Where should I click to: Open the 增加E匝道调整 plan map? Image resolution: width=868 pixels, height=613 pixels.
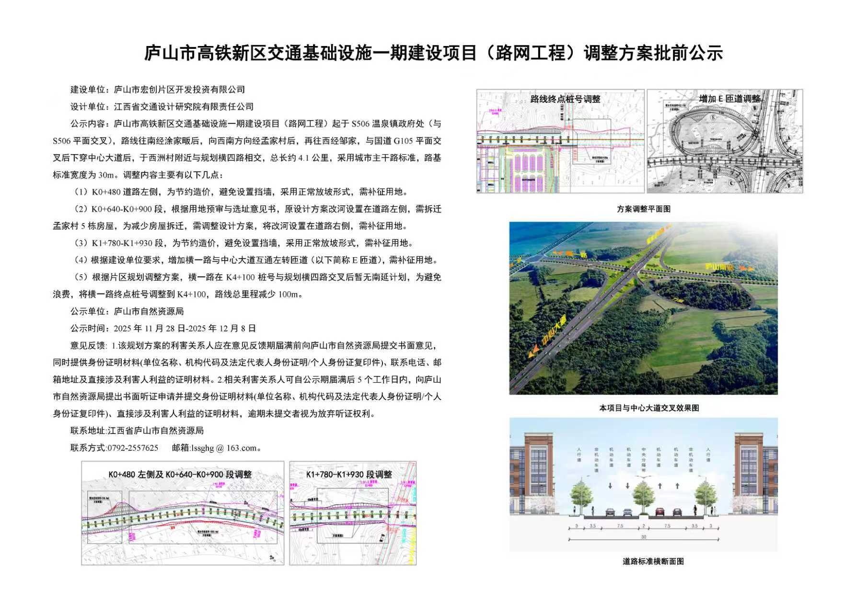click(725, 141)
